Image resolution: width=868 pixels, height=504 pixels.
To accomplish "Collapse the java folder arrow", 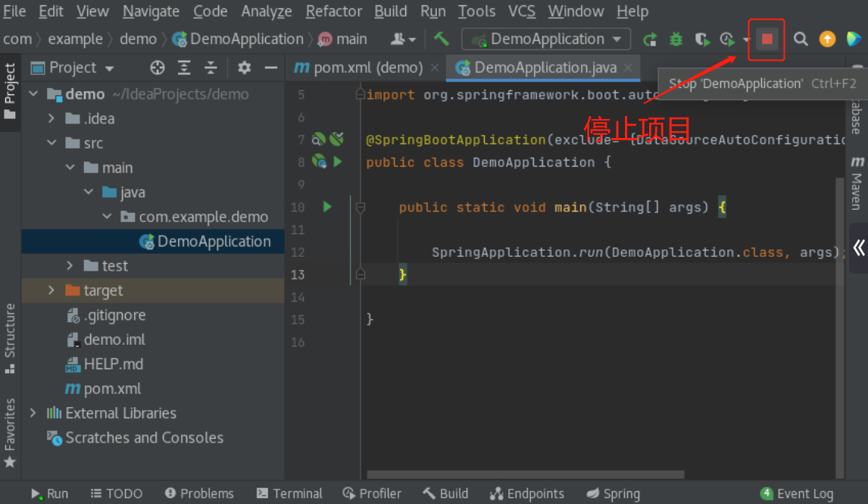I will [89, 193].
